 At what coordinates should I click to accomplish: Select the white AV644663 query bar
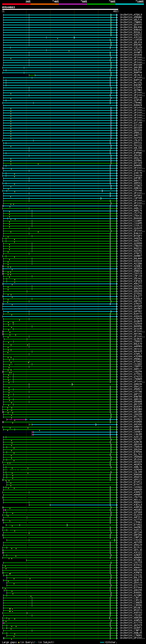[x=60, y=10]
